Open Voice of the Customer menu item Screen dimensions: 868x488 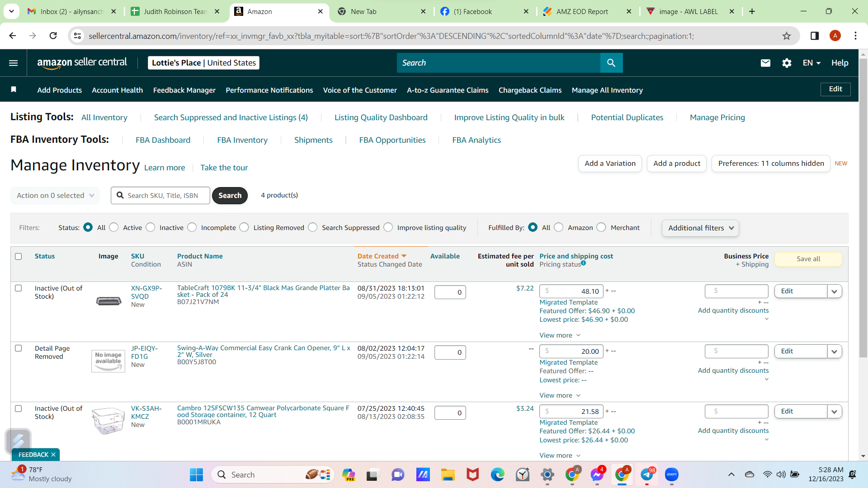click(360, 90)
